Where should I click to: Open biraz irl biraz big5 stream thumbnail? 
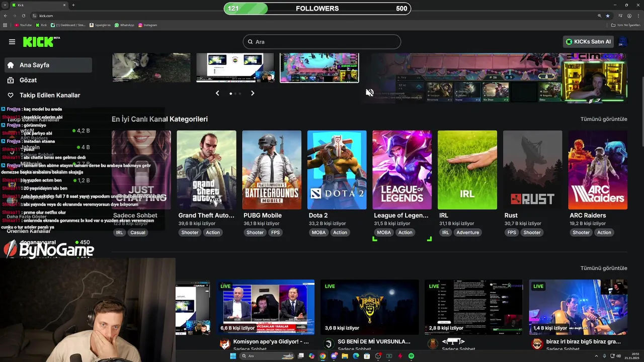(x=578, y=307)
